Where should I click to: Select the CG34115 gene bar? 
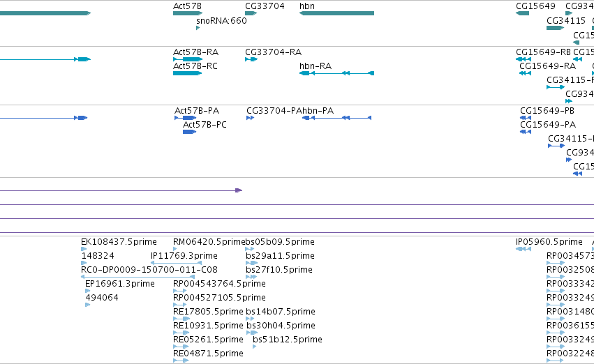tap(556, 28)
